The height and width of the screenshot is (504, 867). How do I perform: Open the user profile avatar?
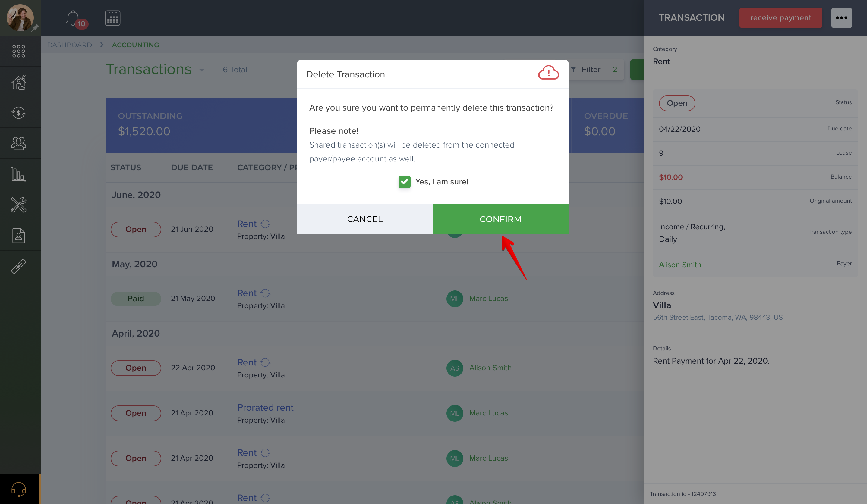click(20, 18)
